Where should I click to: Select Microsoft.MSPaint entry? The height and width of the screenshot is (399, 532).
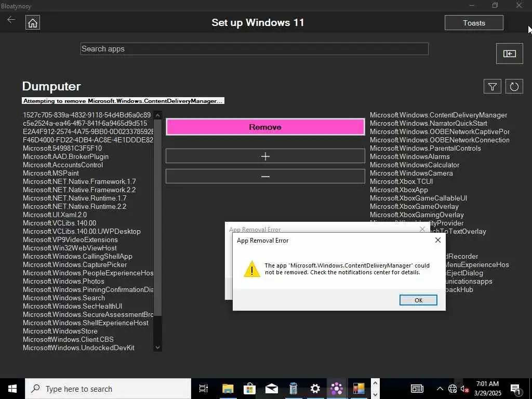click(x=51, y=173)
